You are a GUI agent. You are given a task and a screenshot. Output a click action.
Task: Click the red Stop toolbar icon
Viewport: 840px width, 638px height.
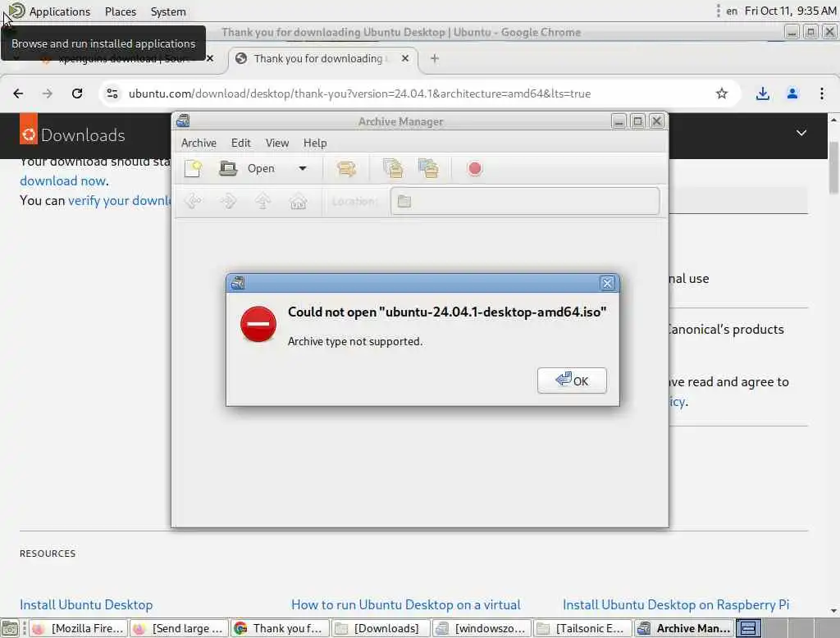point(474,169)
